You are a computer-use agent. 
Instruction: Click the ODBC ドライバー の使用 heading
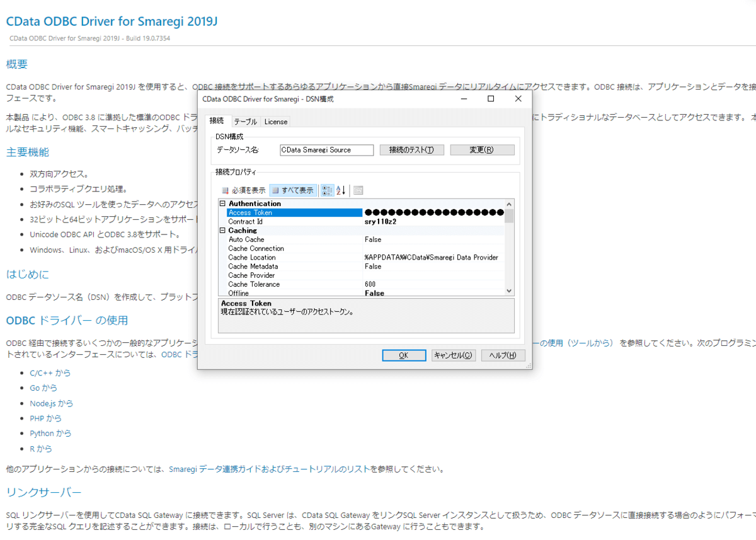67,320
